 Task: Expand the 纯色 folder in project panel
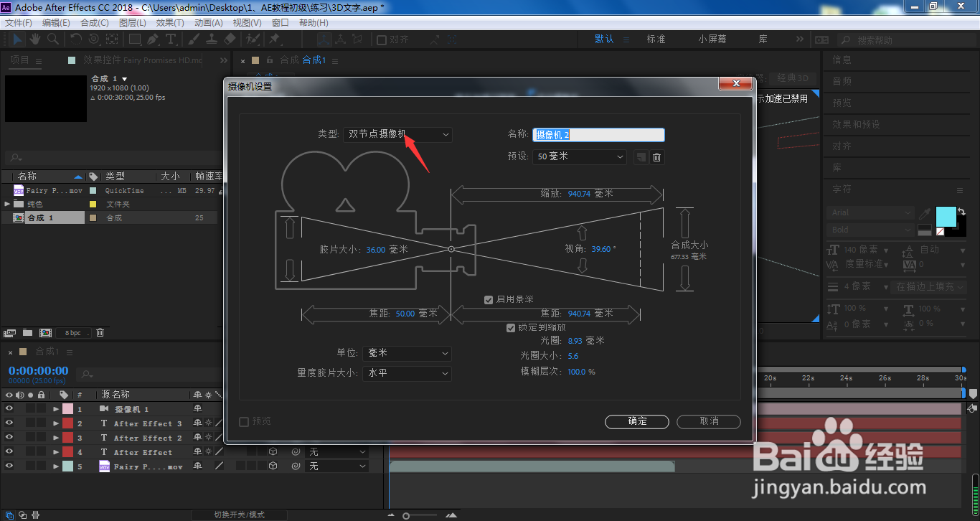coord(7,204)
